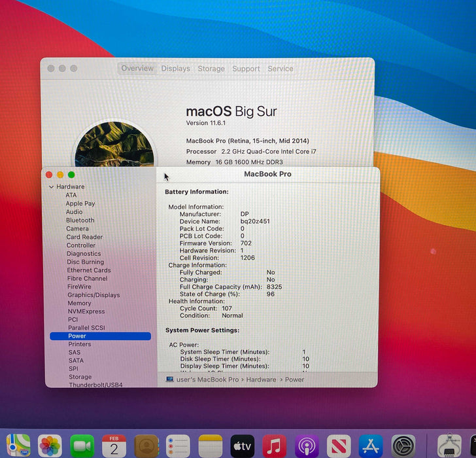Open the Calendar icon showing FEB 2
476x458 pixels.
tap(114, 446)
